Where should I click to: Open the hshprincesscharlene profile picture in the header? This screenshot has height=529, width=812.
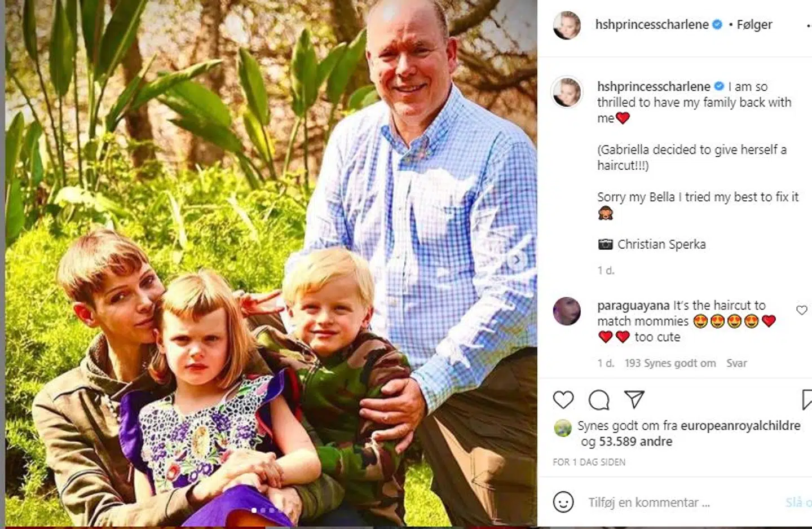point(567,25)
